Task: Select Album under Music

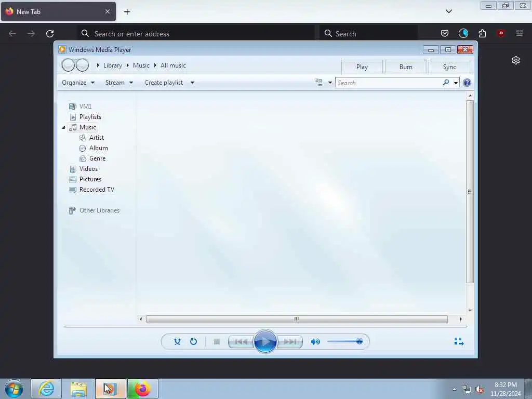Action: click(x=94, y=148)
